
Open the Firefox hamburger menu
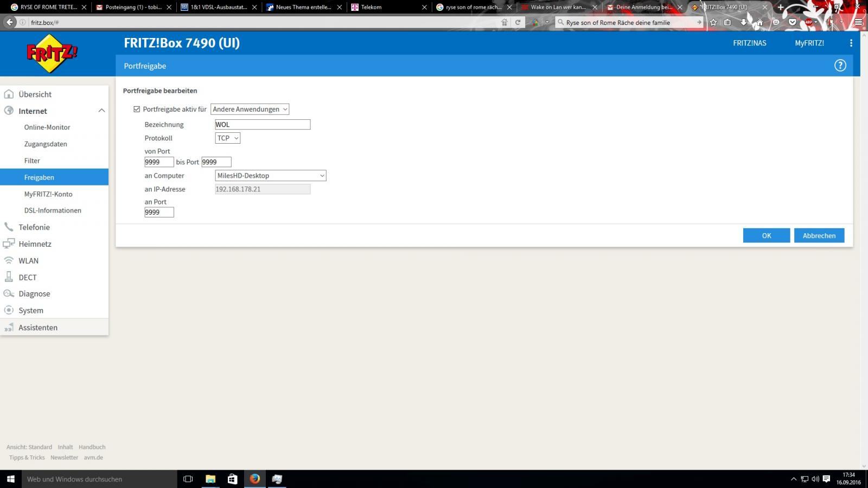[858, 22]
